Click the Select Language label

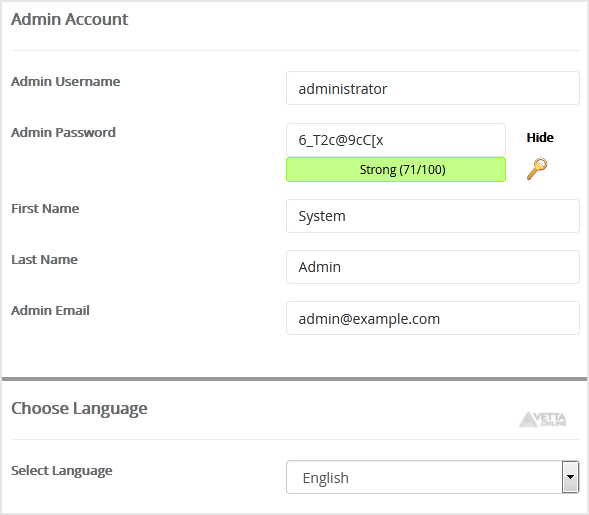coord(62,471)
